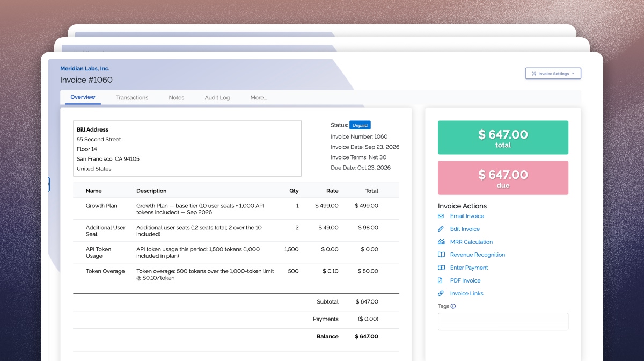Open the Notes tab

[177, 98]
